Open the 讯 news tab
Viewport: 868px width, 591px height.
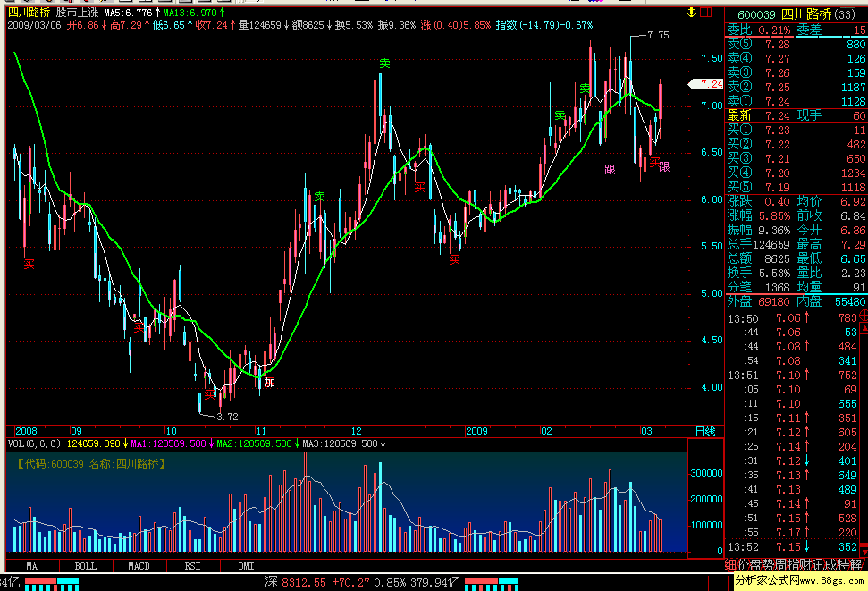[819, 565]
